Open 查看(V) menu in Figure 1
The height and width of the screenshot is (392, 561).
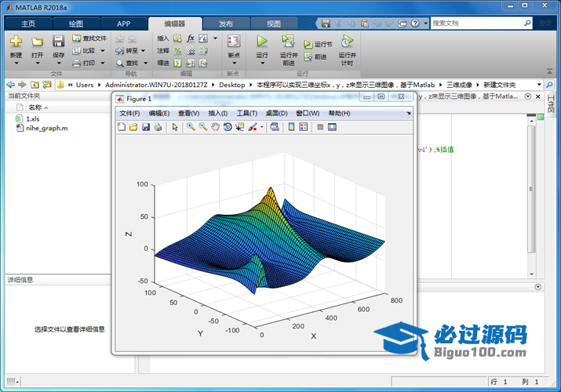(x=188, y=113)
